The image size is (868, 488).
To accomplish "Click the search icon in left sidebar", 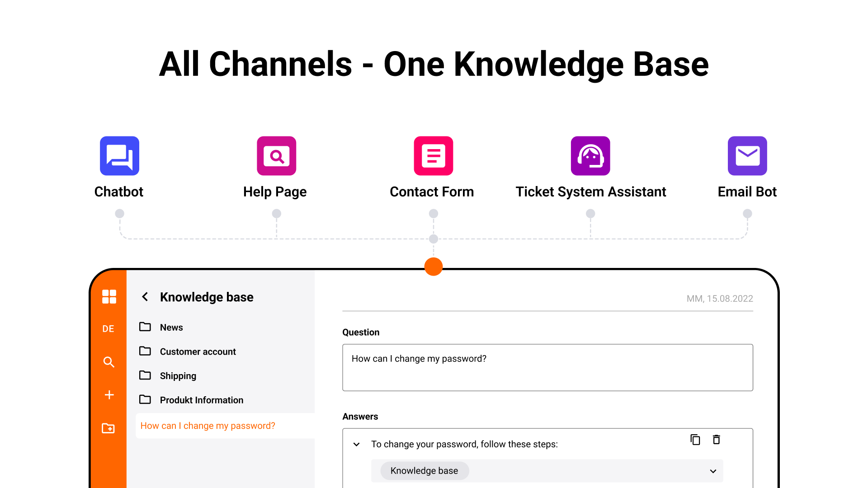I will [x=108, y=361].
